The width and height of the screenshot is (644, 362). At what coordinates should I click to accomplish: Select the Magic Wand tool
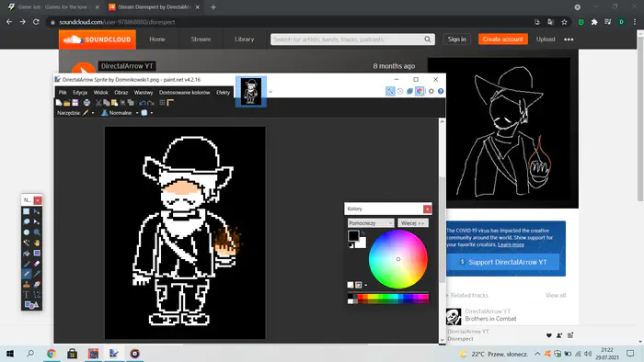pyautogui.click(x=27, y=243)
